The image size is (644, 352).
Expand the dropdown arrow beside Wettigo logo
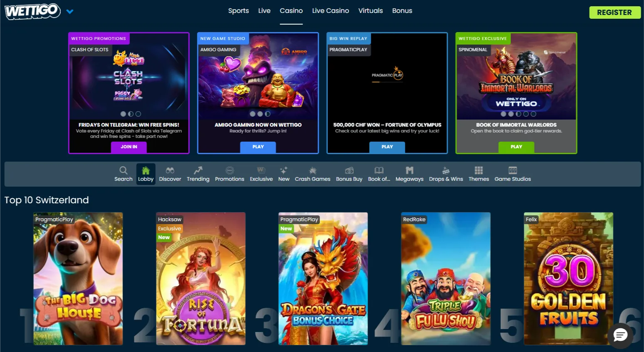pos(70,12)
